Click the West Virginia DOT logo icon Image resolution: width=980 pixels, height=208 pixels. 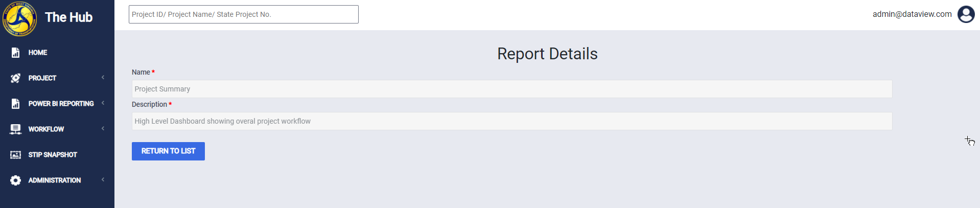point(19,19)
